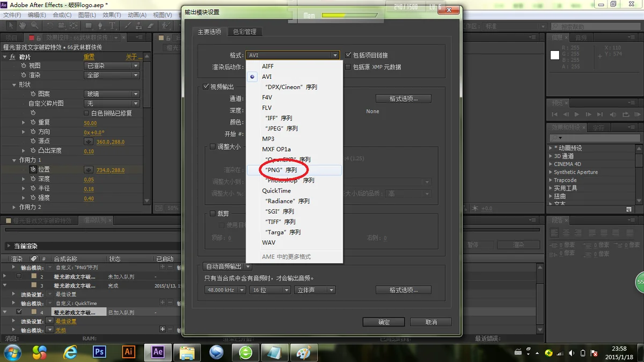
Task: Open the Windows Start menu
Action: pos(12,352)
